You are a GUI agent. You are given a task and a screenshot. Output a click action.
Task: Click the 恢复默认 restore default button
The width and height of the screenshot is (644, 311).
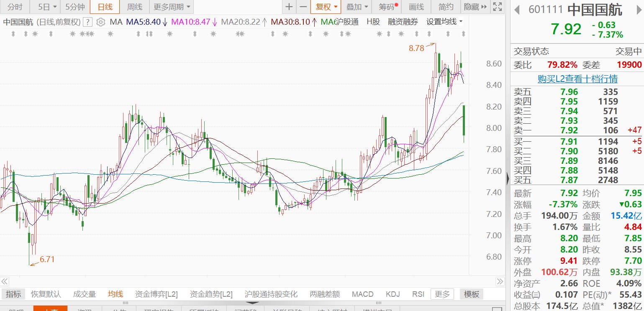click(x=46, y=294)
